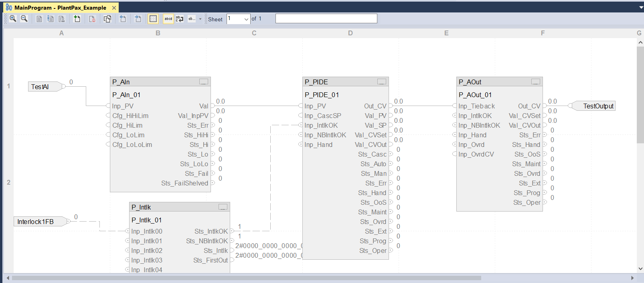Click the second sheet layout icon
The height and width of the screenshot is (283, 644).
pyautogui.click(x=51, y=19)
